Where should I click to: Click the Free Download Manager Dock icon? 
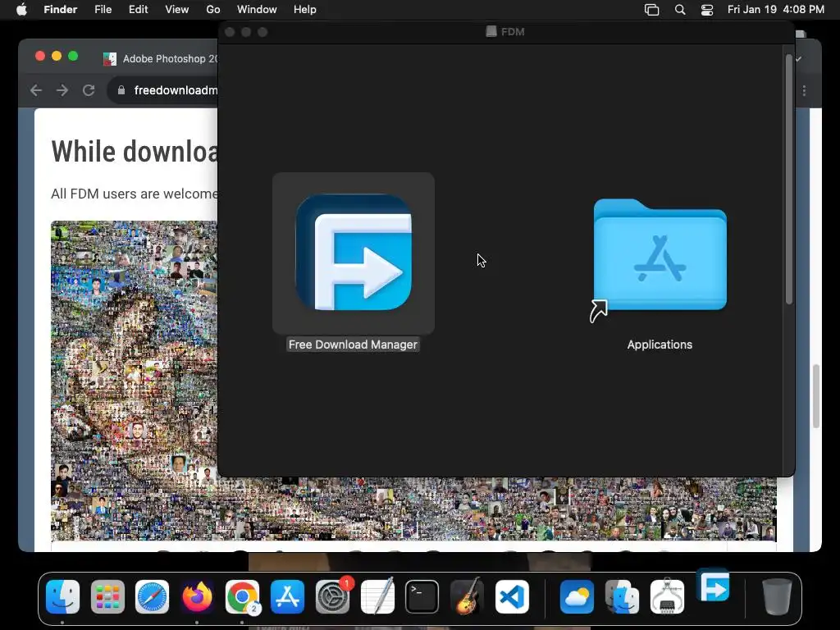713,586
